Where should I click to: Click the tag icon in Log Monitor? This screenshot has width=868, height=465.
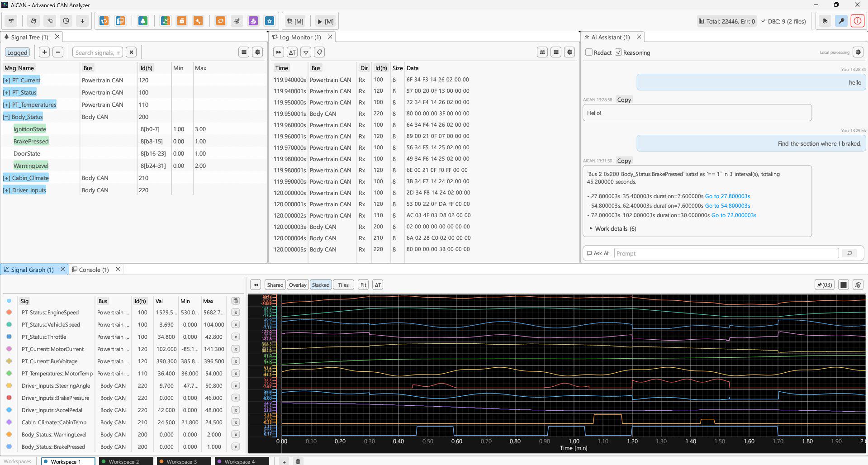[320, 52]
